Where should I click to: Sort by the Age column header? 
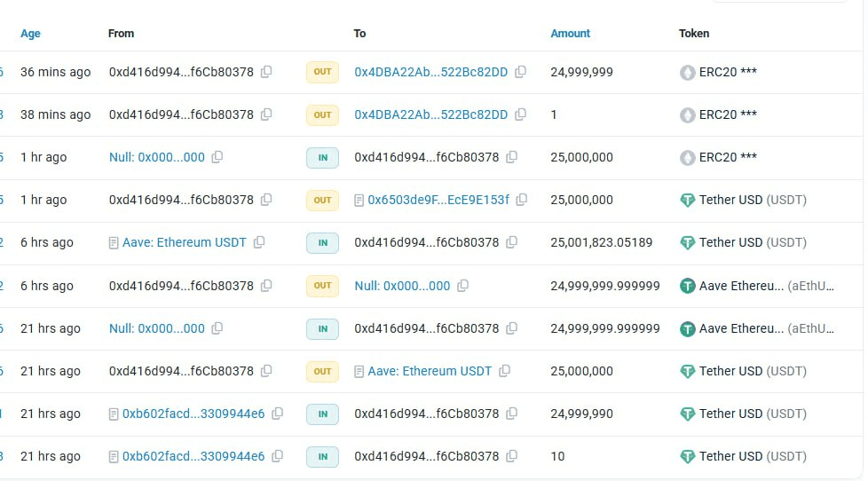click(30, 34)
